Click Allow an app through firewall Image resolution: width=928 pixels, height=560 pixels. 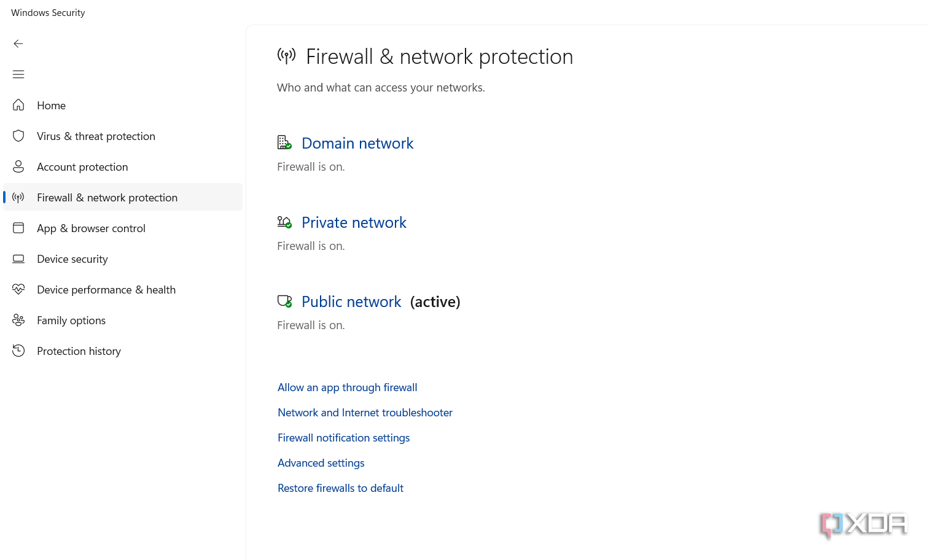tap(347, 387)
